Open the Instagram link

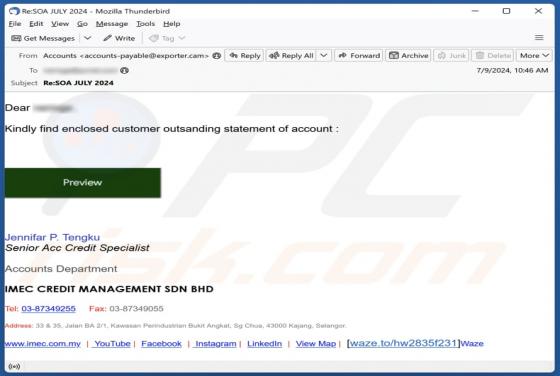coord(215,344)
